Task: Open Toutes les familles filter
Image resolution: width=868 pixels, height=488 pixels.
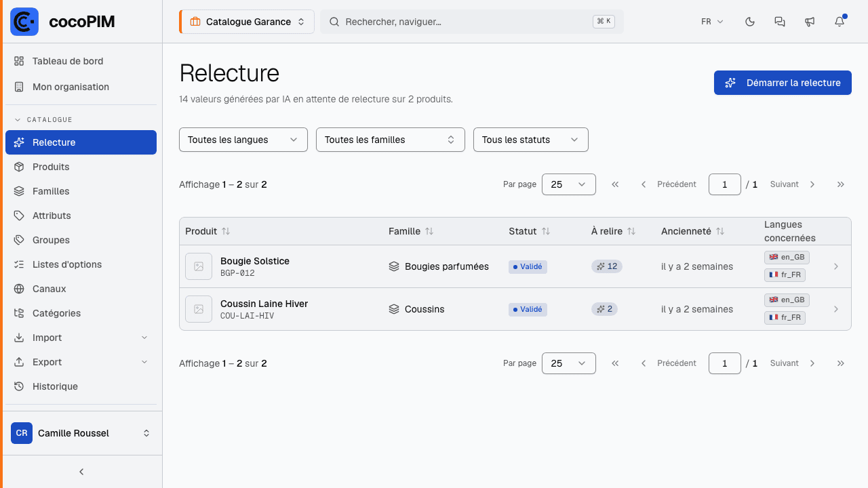Action: pyautogui.click(x=391, y=140)
